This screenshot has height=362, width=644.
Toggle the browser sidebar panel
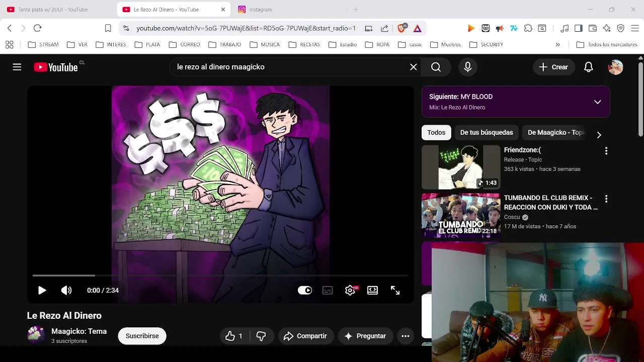pyautogui.click(x=579, y=28)
